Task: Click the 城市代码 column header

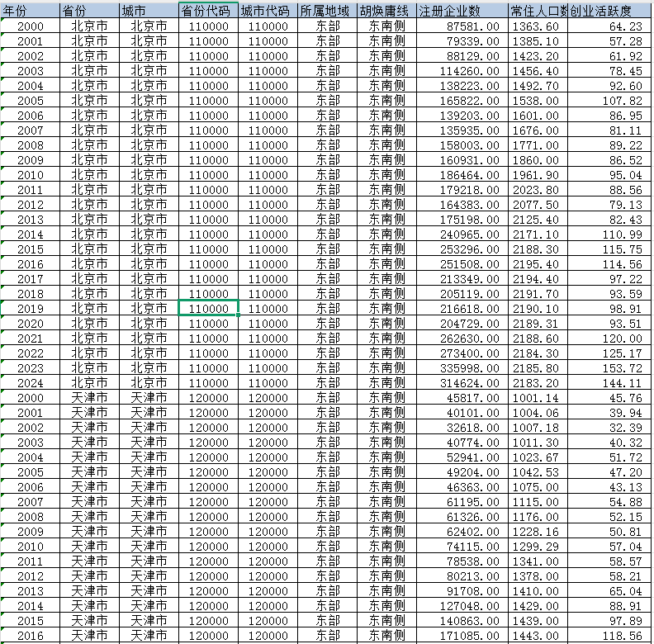Action: click(268, 11)
